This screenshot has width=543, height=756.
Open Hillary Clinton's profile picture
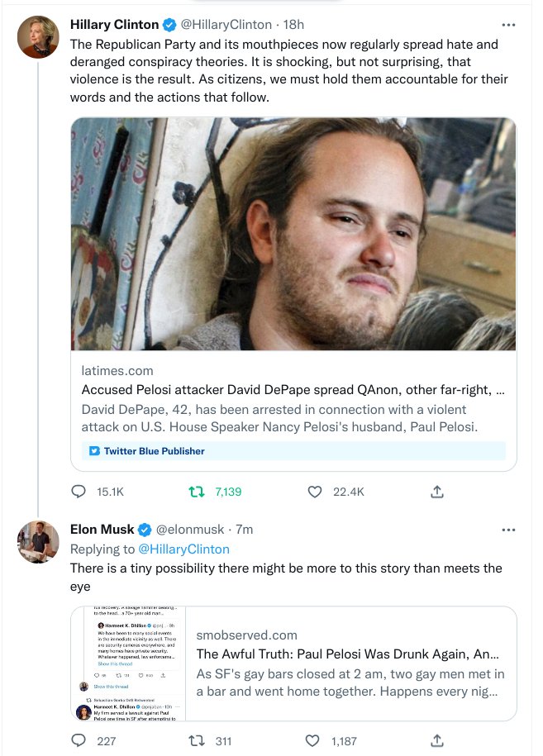(38, 37)
